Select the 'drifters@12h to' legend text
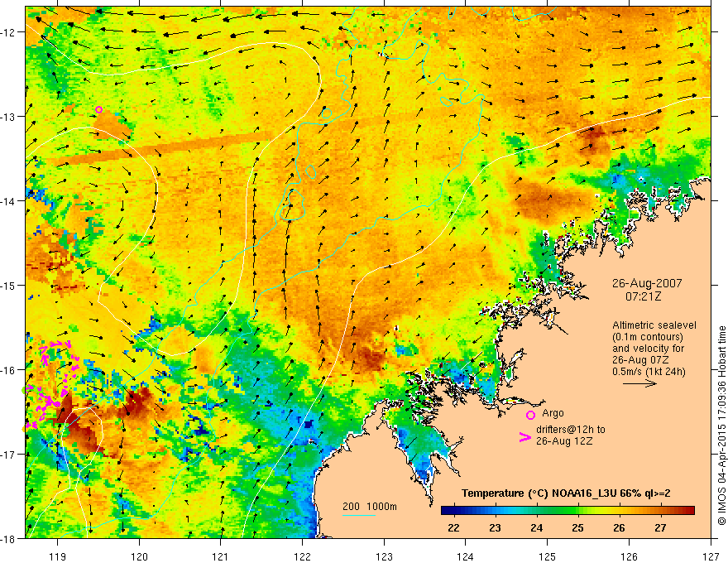This screenshot has height=563, width=728. [571, 430]
